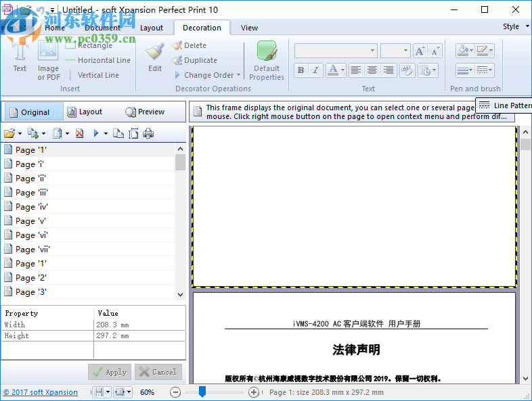This screenshot has width=532, height=401.
Task: Align text left
Action: [355, 70]
